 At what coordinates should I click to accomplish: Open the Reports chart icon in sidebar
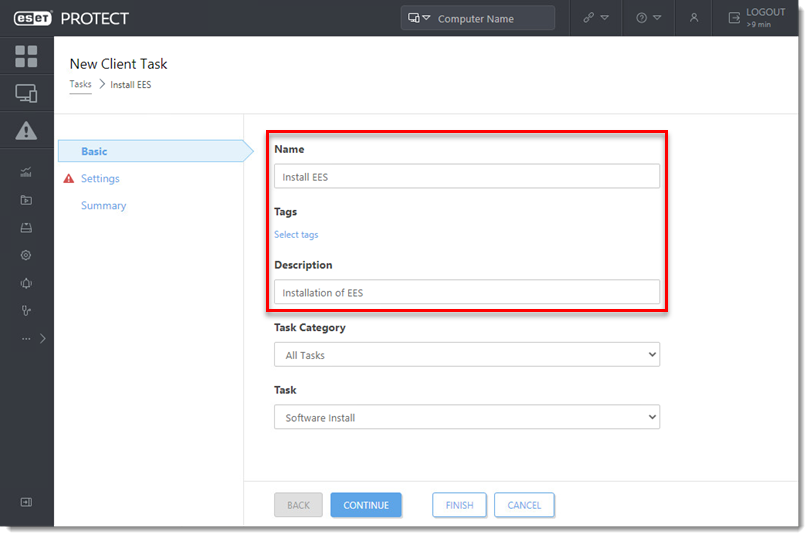point(26,172)
